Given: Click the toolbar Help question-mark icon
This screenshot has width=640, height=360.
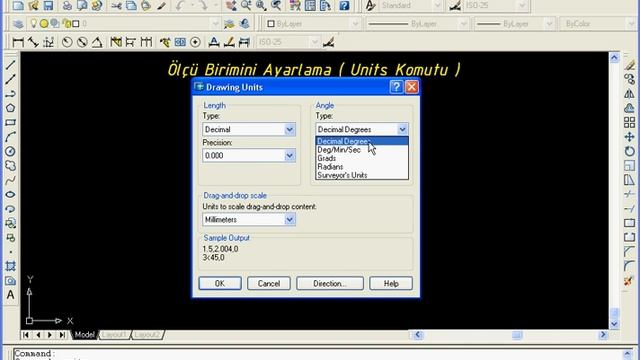Looking at the screenshot, I should pyautogui.click(x=344, y=5).
